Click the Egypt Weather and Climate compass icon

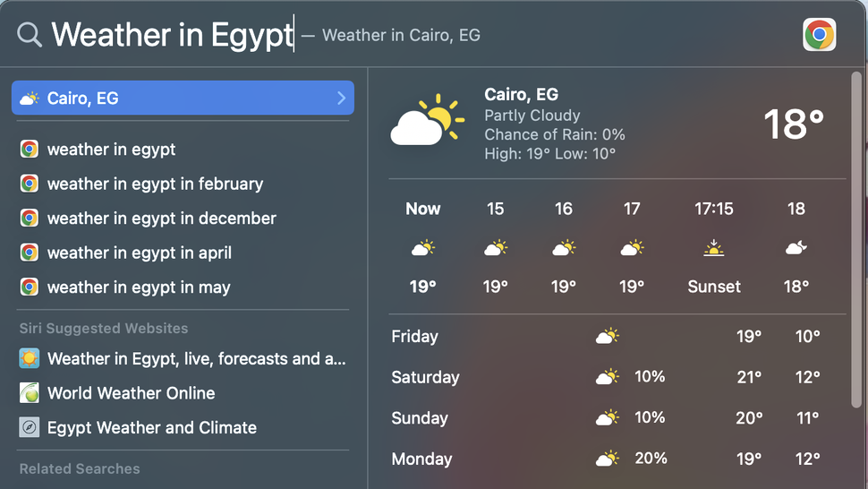pos(30,427)
